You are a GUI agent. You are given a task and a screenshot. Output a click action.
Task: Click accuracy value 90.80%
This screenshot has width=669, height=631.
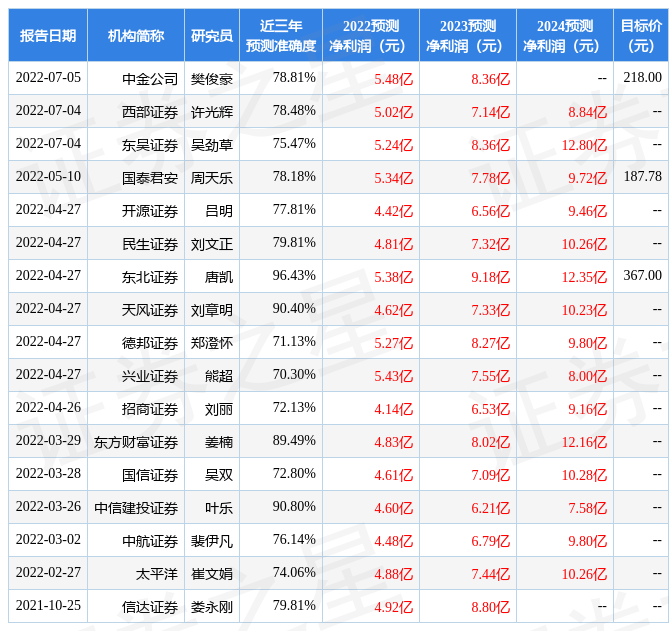(294, 506)
